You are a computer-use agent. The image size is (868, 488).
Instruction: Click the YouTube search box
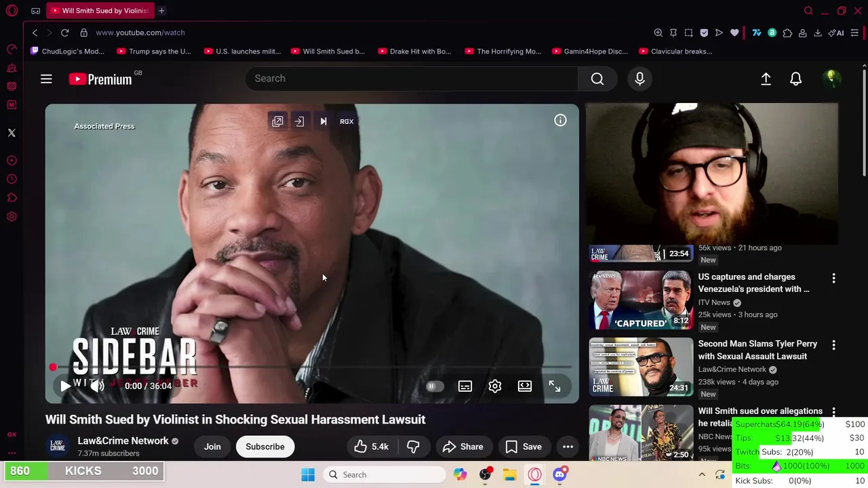[412, 79]
